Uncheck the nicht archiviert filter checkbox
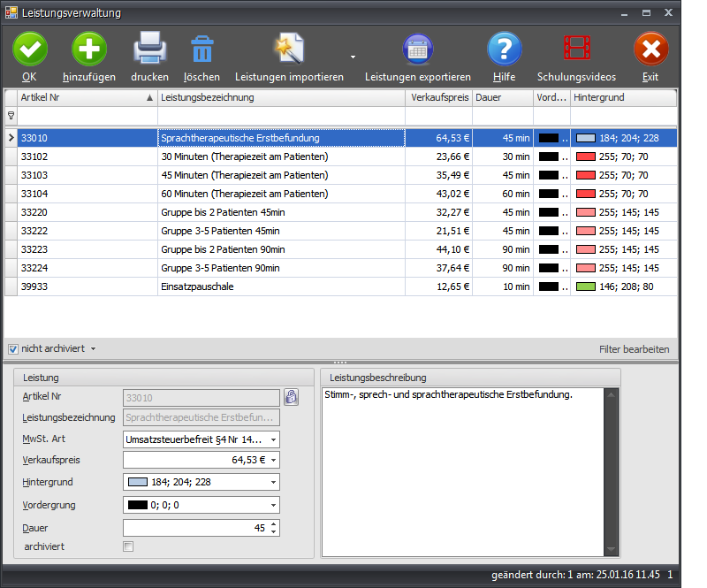The width and height of the screenshot is (707, 588). coord(13,349)
